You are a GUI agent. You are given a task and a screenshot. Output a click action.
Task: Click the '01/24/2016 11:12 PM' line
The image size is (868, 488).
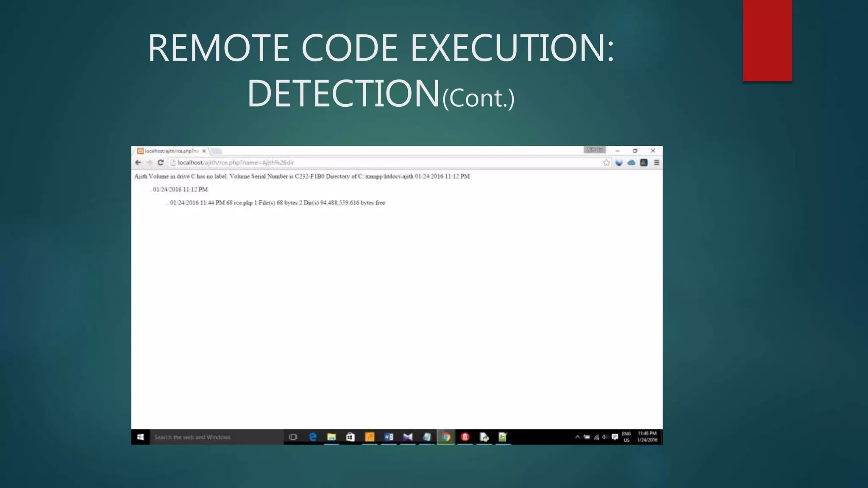tap(180, 189)
